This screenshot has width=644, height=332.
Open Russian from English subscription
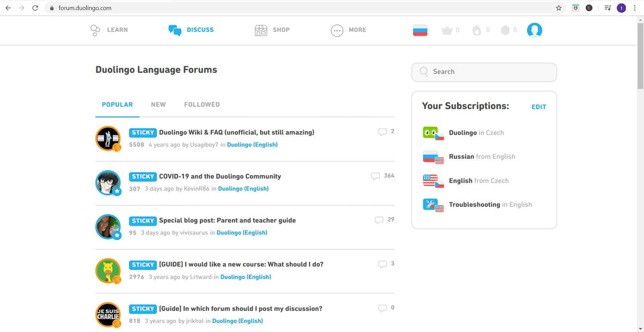click(x=482, y=157)
